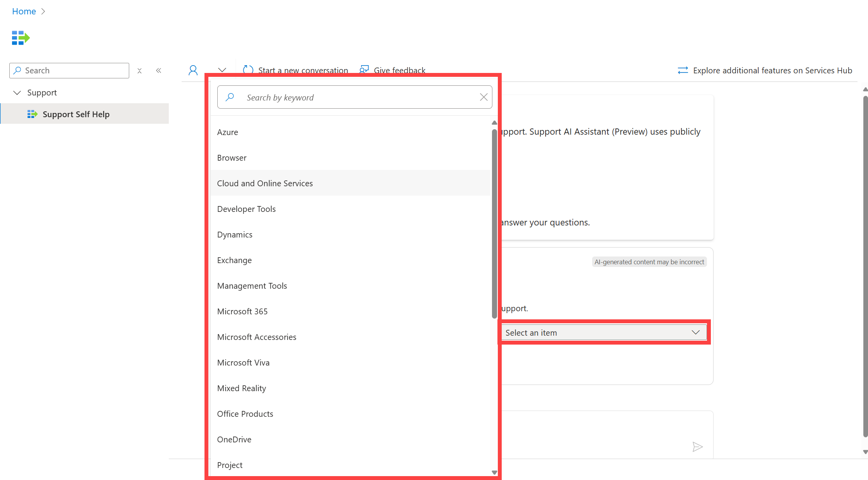
Task: Expand the user account dropdown chevron
Action: (x=222, y=70)
